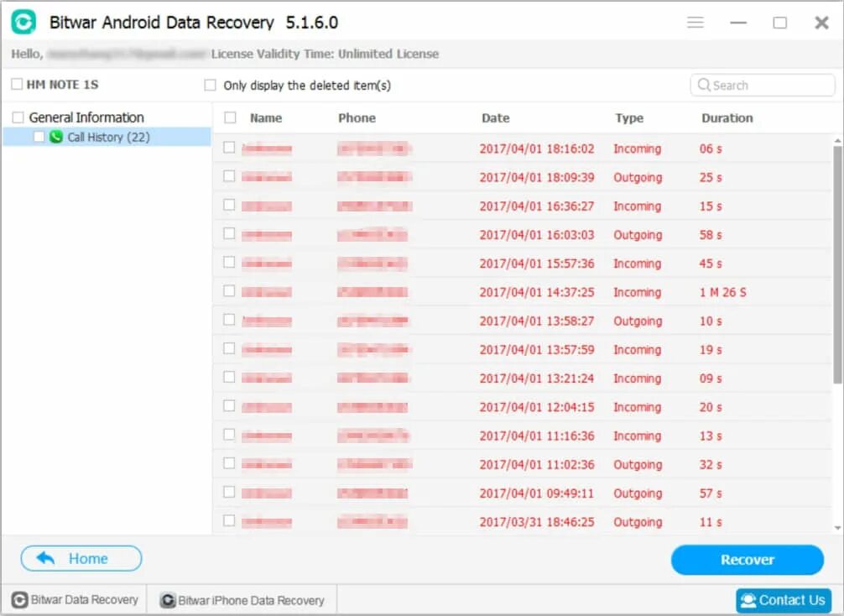Click 'License Validity Time: Unlimited License' text
This screenshot has width=844, height=616.
point(325,54)
